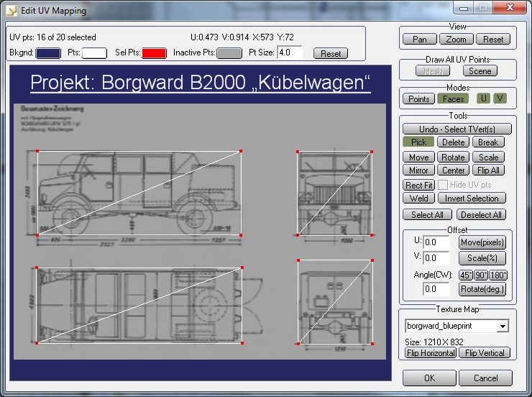Image resolution: width=532 pixels, height=397 pixels.
Task: Undo Select TVert(s) action
Action: tap(457, 129)
